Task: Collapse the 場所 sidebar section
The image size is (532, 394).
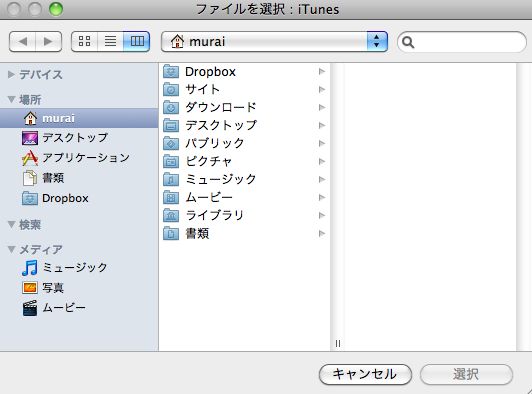Action: click(x=12, y=99)
